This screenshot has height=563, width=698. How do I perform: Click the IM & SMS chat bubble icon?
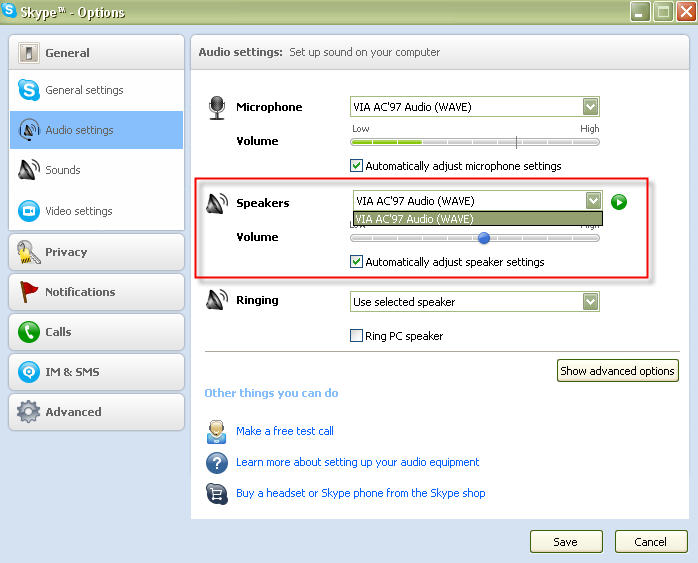tap(29, 372)
